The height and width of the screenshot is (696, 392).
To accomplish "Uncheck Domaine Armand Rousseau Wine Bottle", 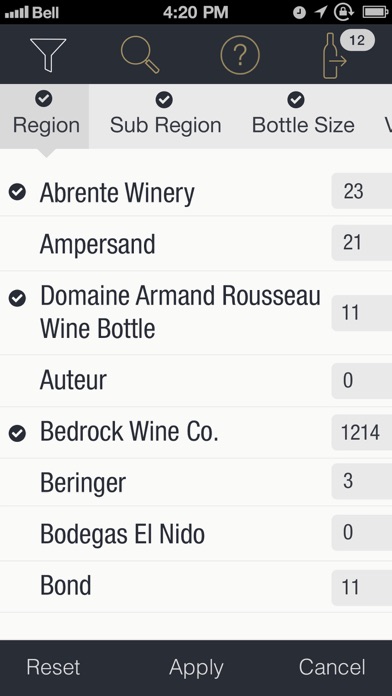I will pos(17,298).
